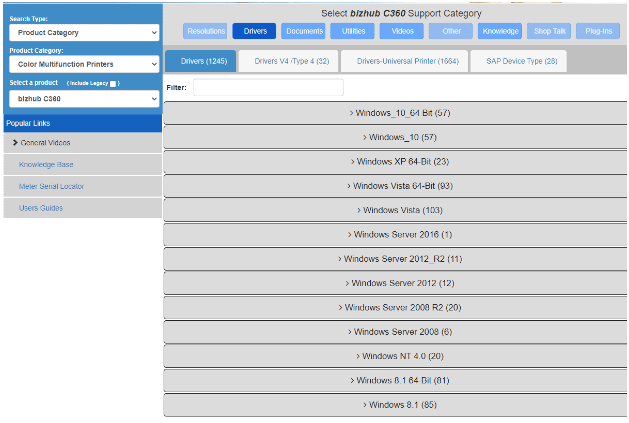629x423 pixels.
Task: Expand the Windows NT 4.0 section
Action: click(395, 356)
